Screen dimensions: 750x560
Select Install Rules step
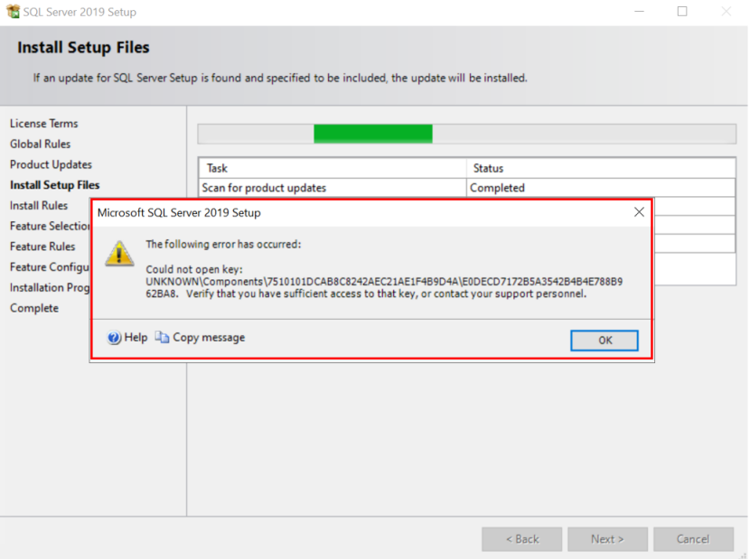point(39,206)
